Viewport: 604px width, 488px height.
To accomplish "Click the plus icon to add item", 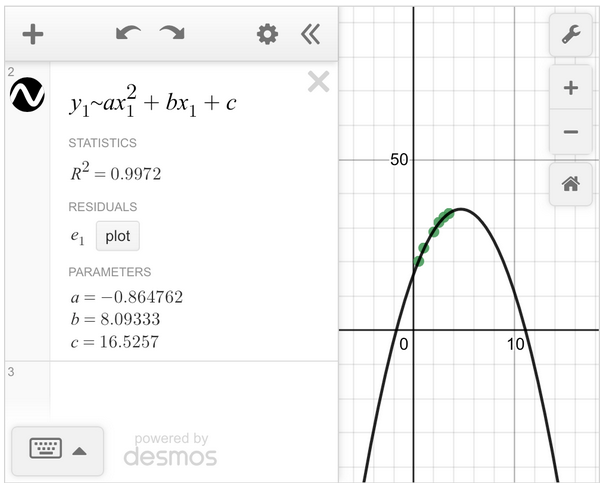I will [x=33, y=34].
